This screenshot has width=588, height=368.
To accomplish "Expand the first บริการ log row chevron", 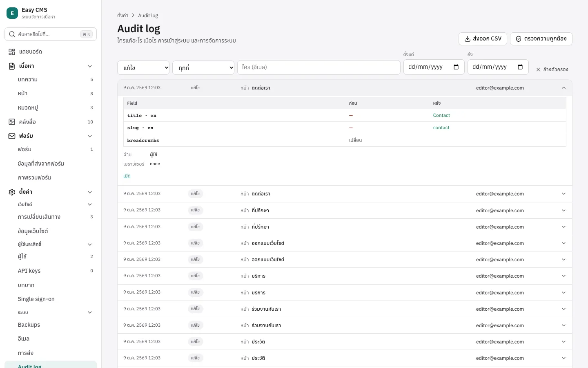I will pos(563,276).
